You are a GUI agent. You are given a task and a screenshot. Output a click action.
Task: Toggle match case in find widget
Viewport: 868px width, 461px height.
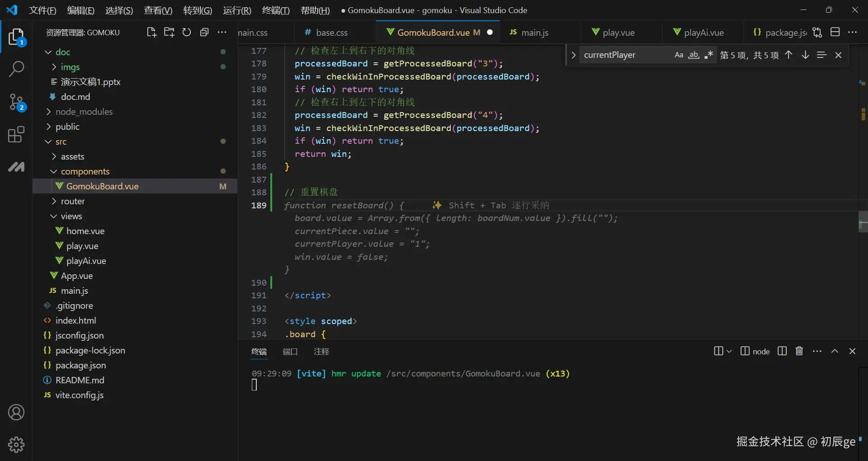(679, 55)
